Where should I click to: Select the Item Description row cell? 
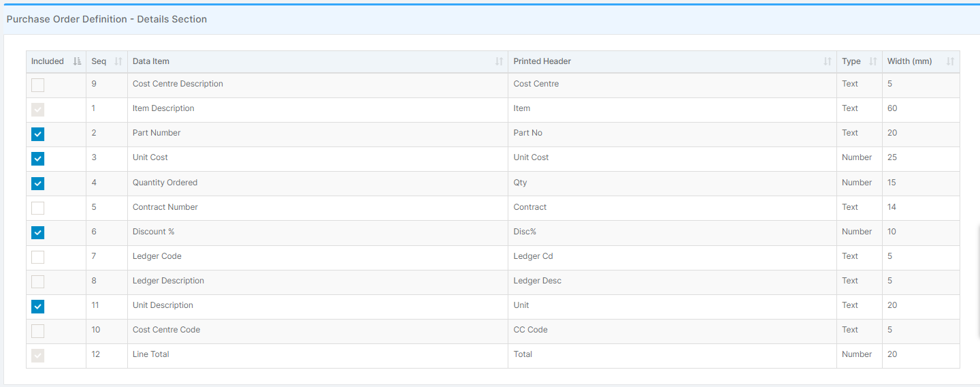[x=318, y=108]
